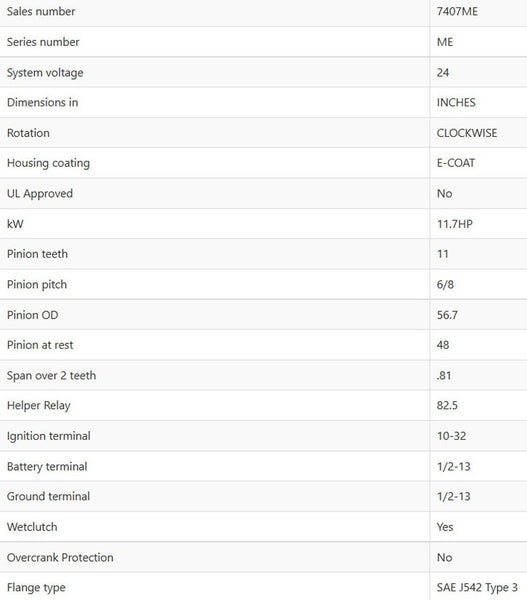Select the UL Approved No value
The width and height of the screenshot is (527, 600).
[444, 193]
